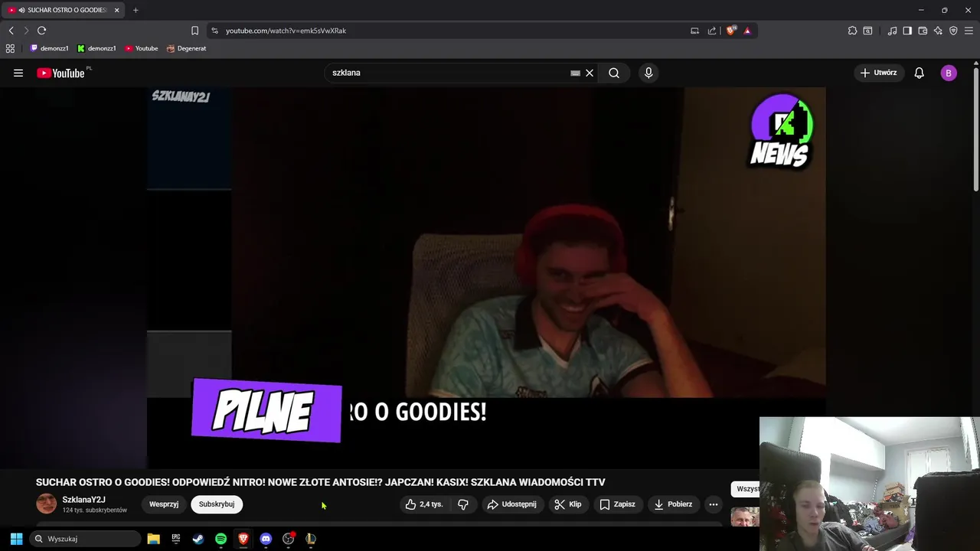This screenshot has height=551, width=980.
Task: Open the Brave VPN shield icon
Action: pyautogui.click(x=953, y=31)
